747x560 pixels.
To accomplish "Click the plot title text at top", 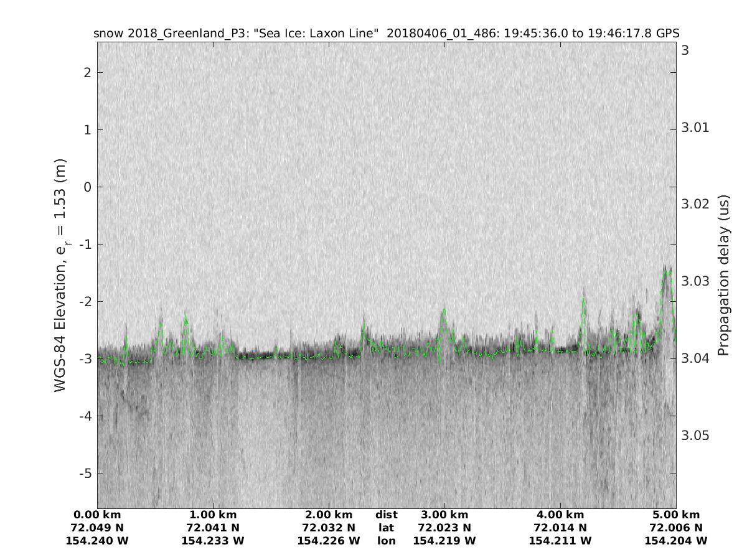I will click(386, 33).
